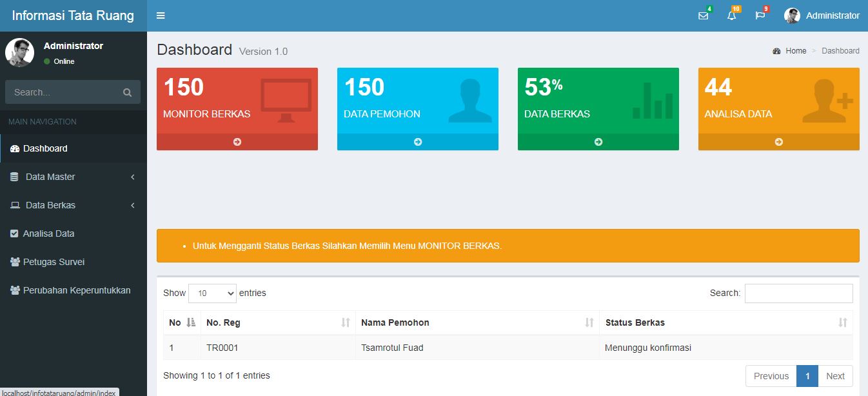The width and height of the screenshot is (868, 396).
Task: Click the hamburger menu to collapse the sidebar
Action: (x=160, y=15)
